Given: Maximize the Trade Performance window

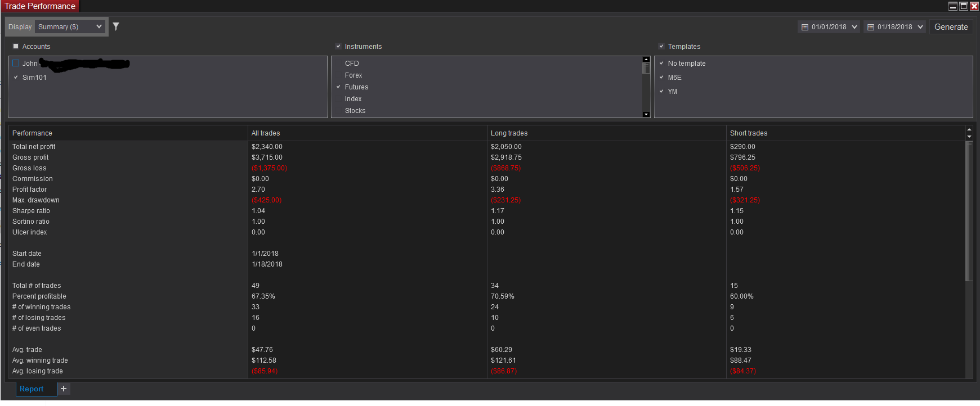Looking at the screenshot, I should click(x=964, y=6).
